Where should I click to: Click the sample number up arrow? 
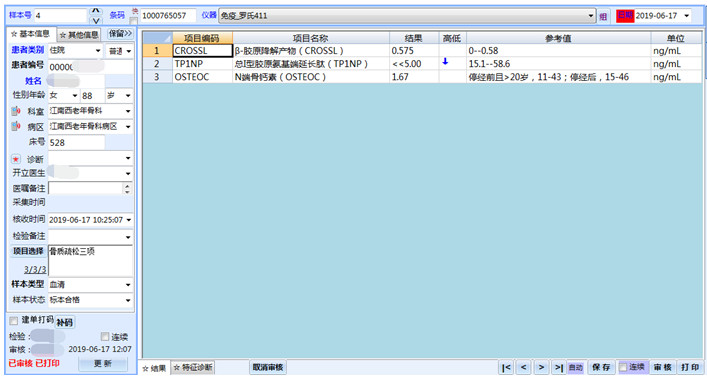(96, 10)
